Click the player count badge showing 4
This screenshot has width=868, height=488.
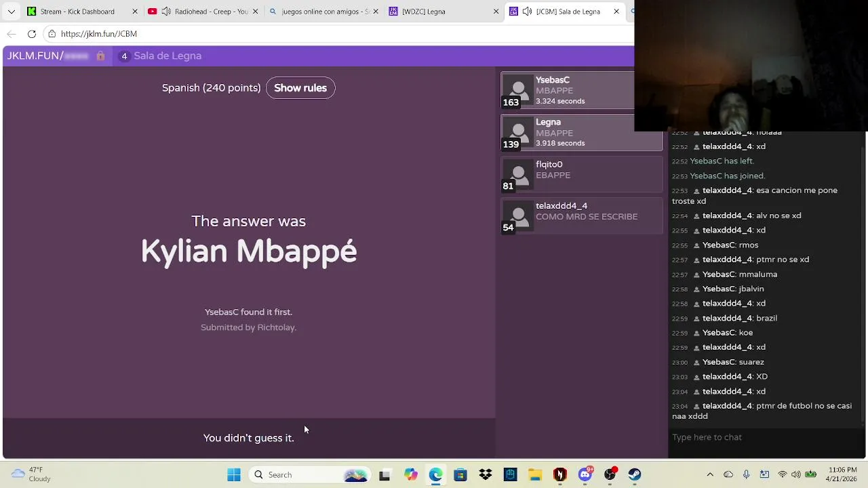tap(124, 56)
